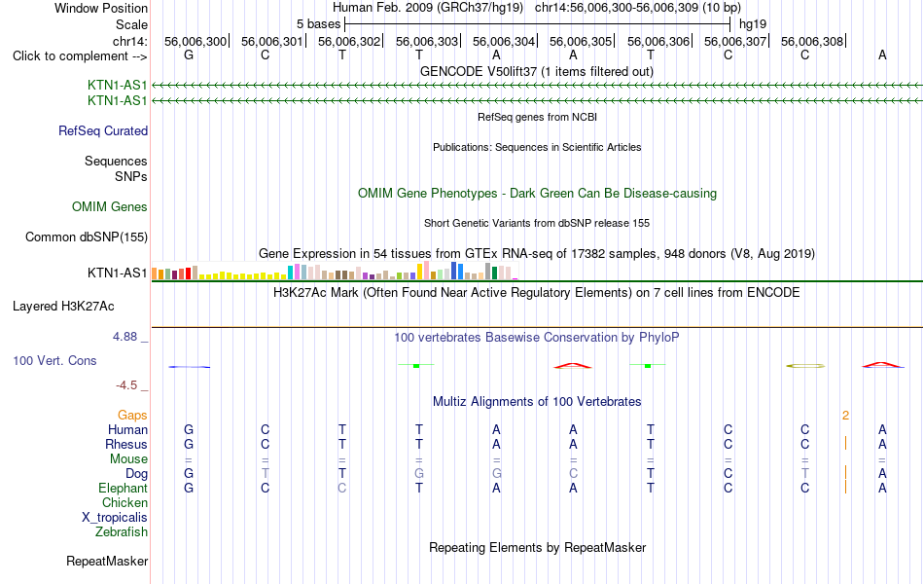The width and height of the screenshot is (924, 584).
Task: Click the 4.88 PhyloP upper bound value
Action: coord(124,337)
